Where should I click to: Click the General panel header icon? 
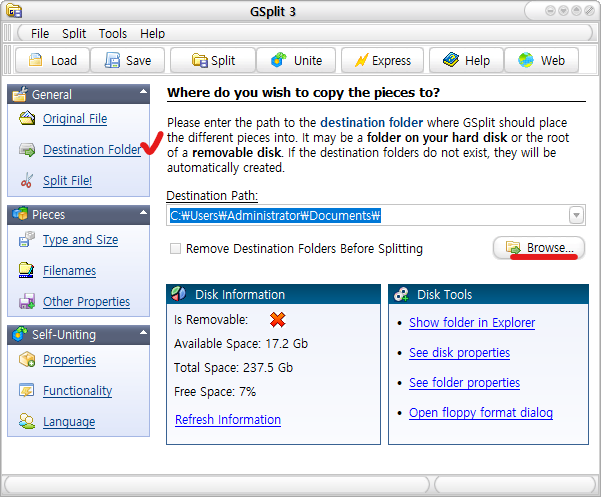tap(20, 94)
